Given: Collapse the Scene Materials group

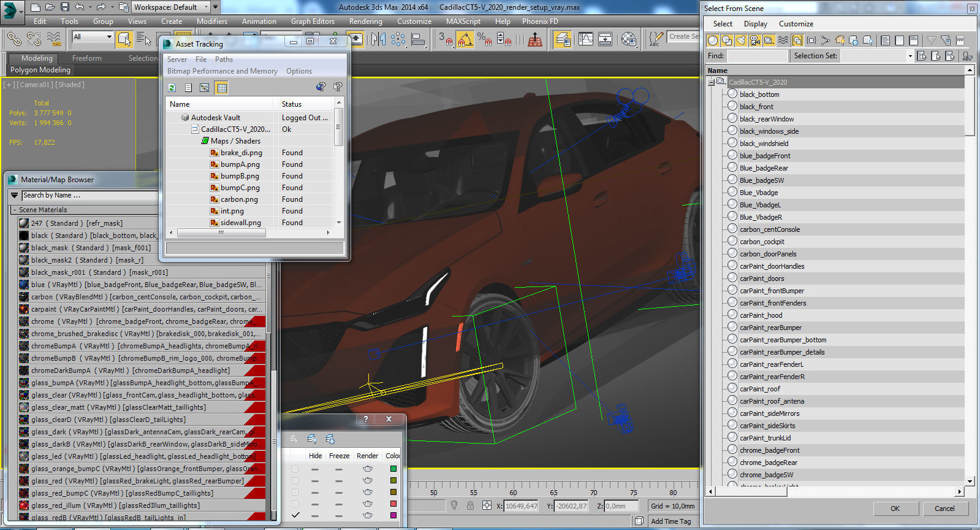Looking at the screenshot, I should 15,210.
